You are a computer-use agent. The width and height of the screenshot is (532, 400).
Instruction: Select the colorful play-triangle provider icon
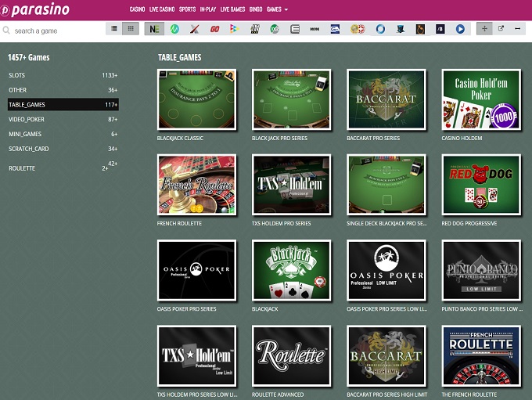click(x=234, y=29)
